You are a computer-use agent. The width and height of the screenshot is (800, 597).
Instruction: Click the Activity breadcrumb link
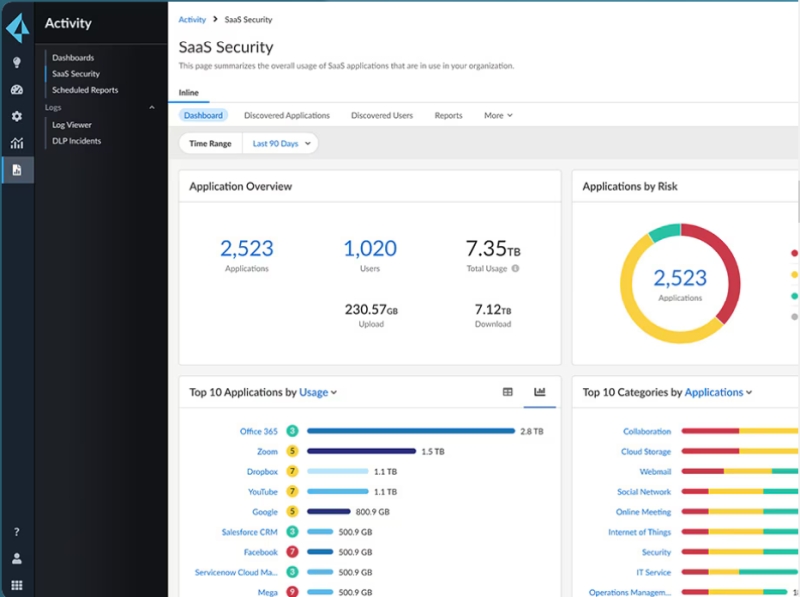[192, 19]
